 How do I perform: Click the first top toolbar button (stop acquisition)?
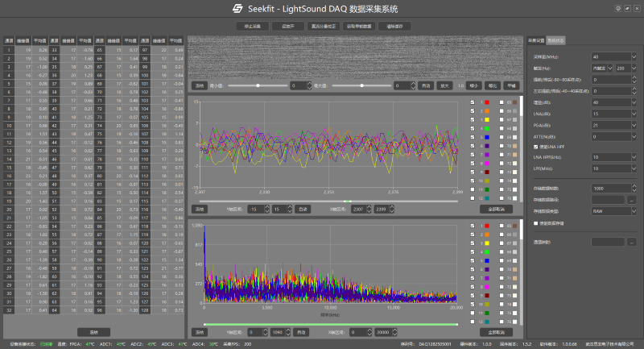click(x=252, y=27)
